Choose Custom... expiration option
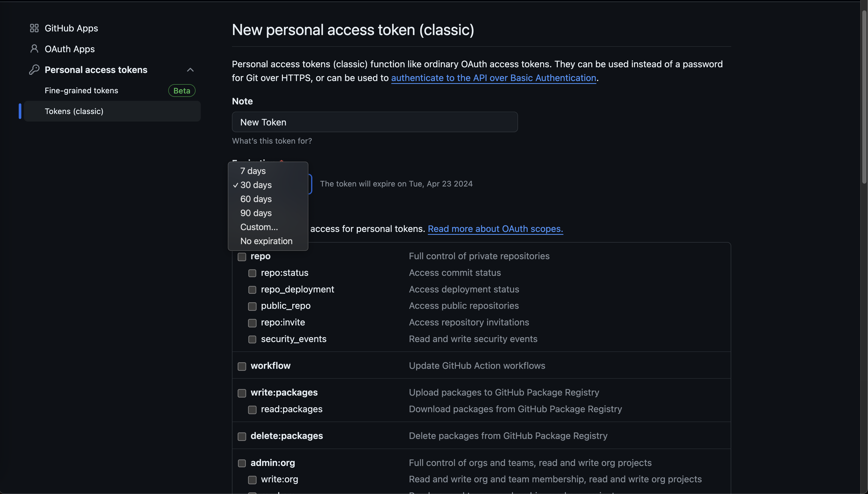This screenshot has height=494, width=868. [x=259, y=227]
